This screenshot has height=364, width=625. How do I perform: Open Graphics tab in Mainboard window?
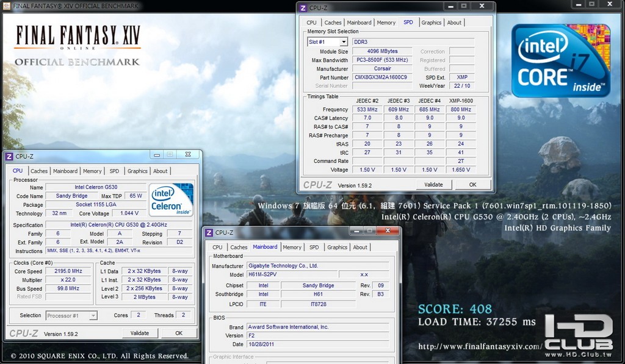point(337,248)
